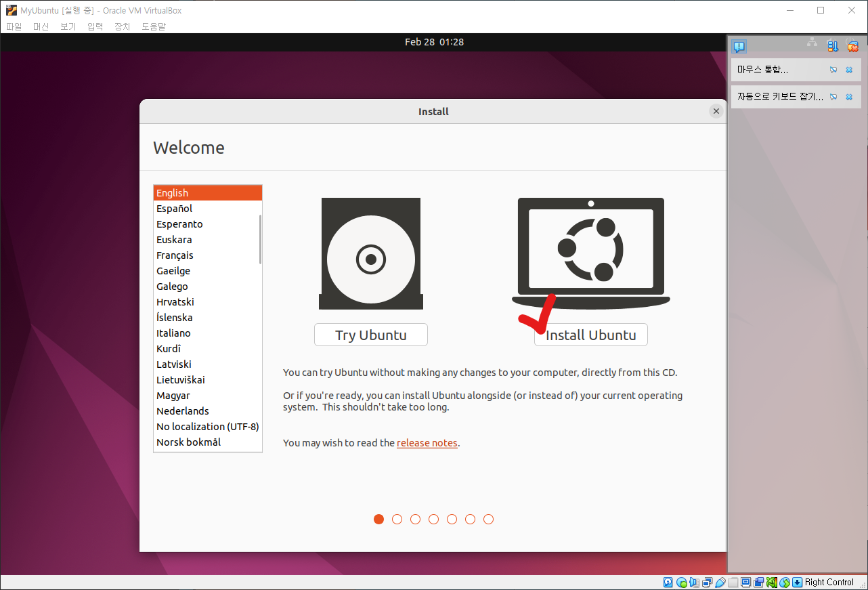The width and height of the screenshot is (868, 590).
Task: Select No localization (UTF-8) option
Action: click(208, 427)
